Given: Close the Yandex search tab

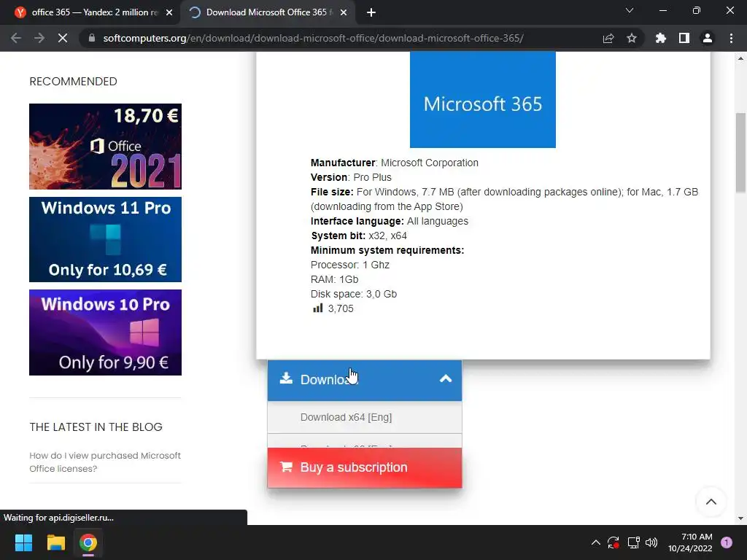Looking at the screenshot, I should coord(169,12).
